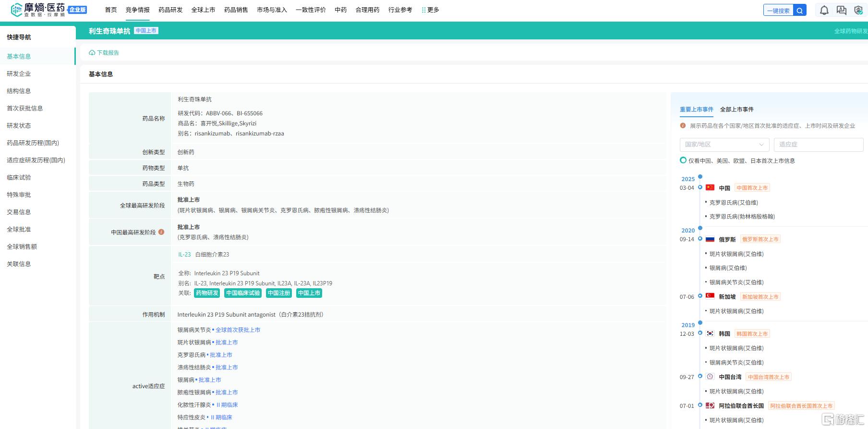Click the info icon before 展示药品在各个国家
The width and height of the screenshot is (868, 429).
(x=683, y=125)
